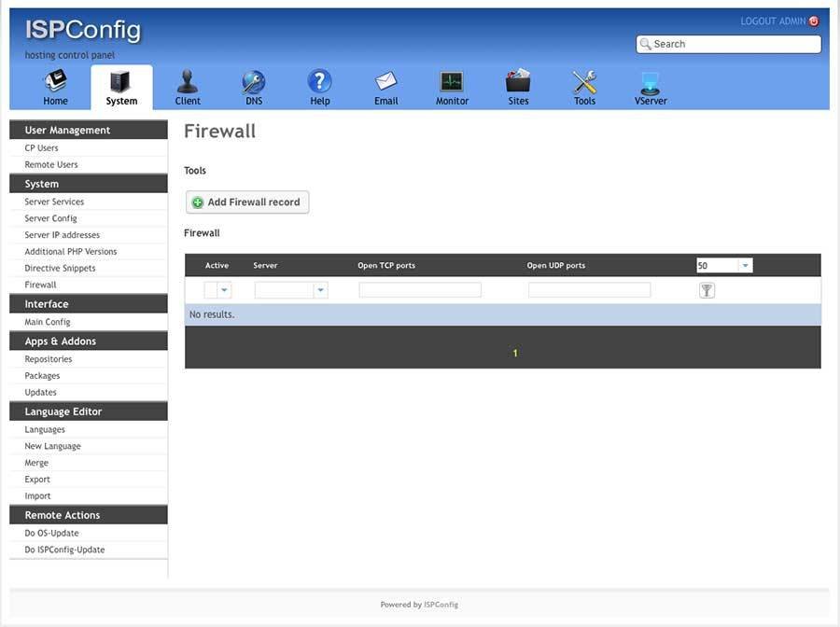Click the filter funnel icon
This screenshot has width=840, height=627.
click(x=707, y=290)
